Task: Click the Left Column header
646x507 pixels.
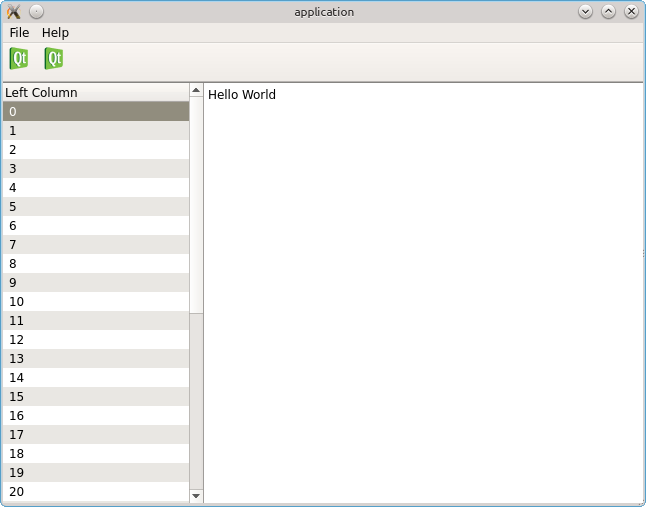Action: (95, 93)
